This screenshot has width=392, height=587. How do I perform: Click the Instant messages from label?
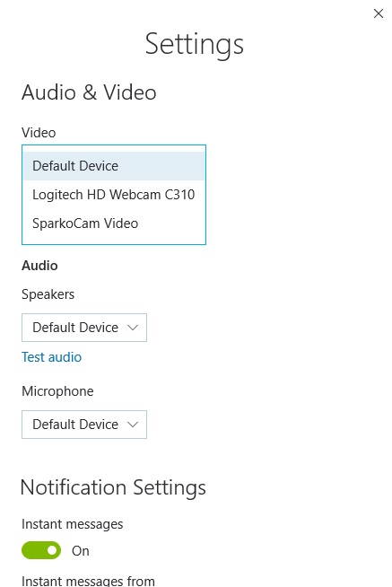88,581
